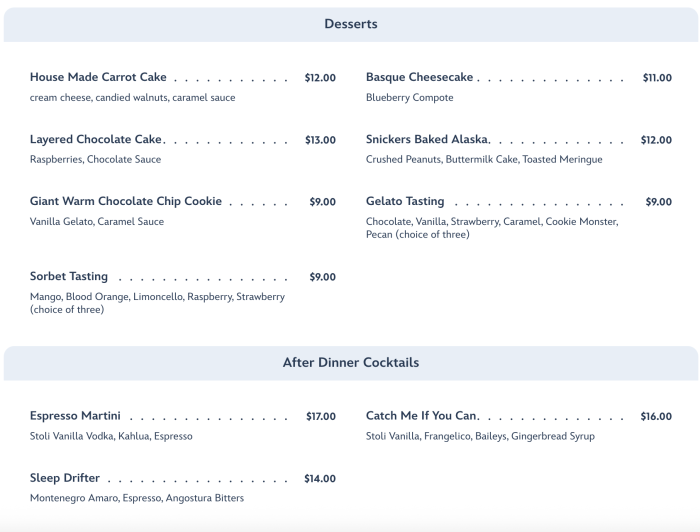Open the Basque Cheesecake menu item
This screenshot has height=532, width=700.
point(419,78)
